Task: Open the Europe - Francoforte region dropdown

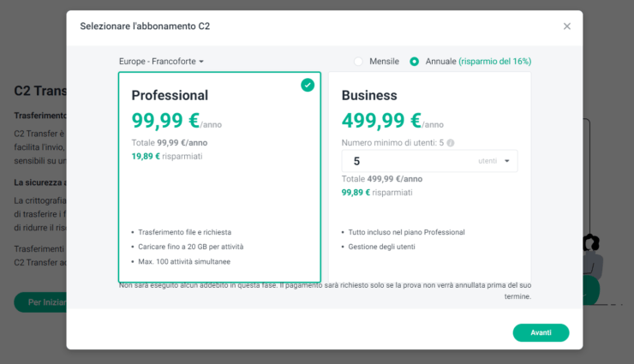Action: [161, 62]
